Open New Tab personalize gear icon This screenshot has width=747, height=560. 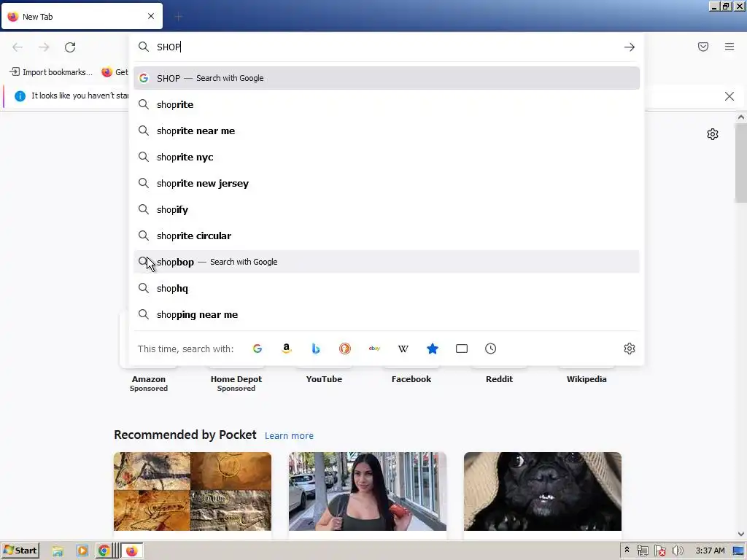[x=713, y=134]
